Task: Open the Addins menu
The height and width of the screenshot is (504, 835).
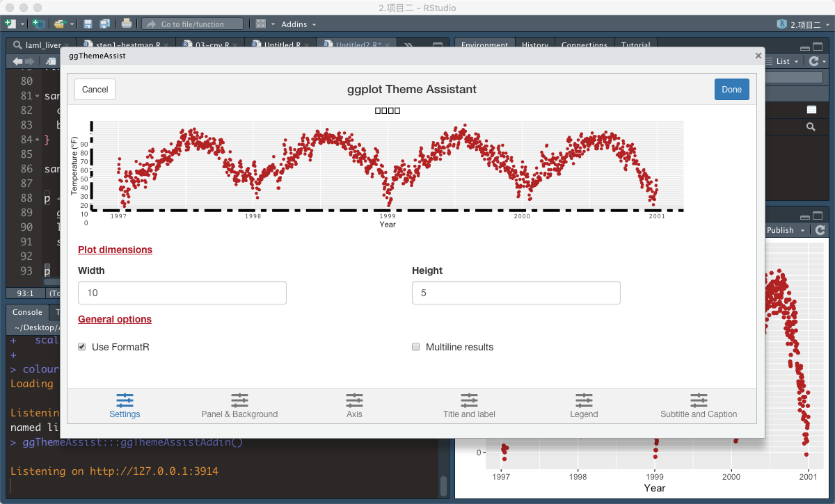Action: click(299, 24)
